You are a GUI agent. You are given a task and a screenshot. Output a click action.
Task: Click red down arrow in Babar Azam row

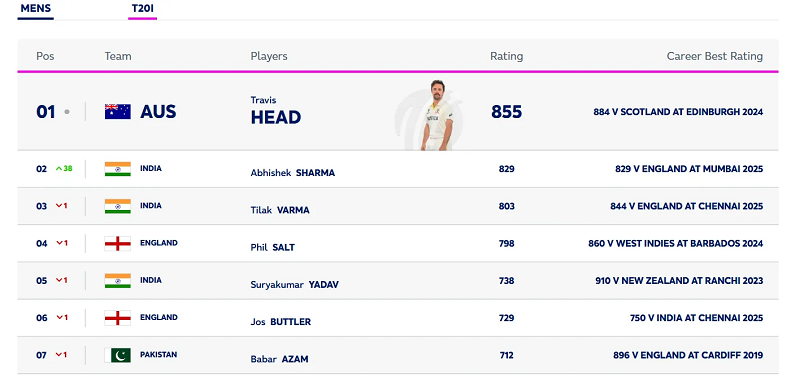pos(61,355)
